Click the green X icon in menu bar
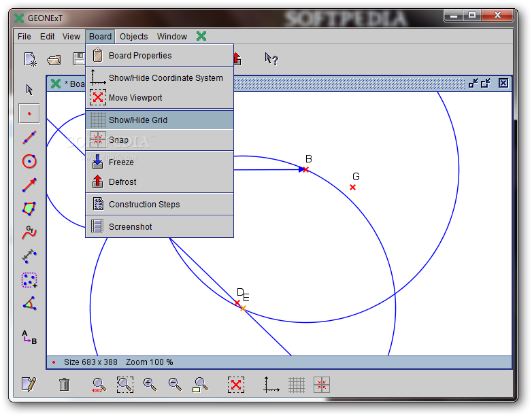The height and width of the screenshot is (416, 532). [x=201, y=36]
